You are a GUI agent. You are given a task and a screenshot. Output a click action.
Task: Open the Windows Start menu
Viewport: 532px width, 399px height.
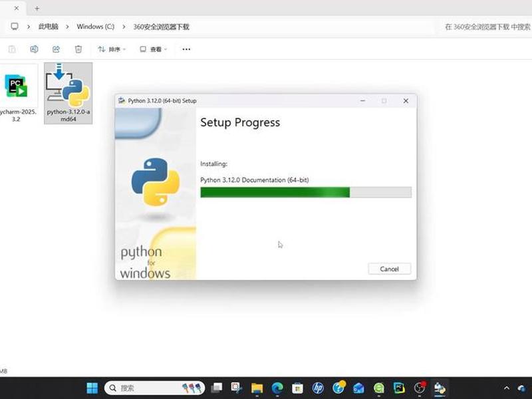pos(92,388)
